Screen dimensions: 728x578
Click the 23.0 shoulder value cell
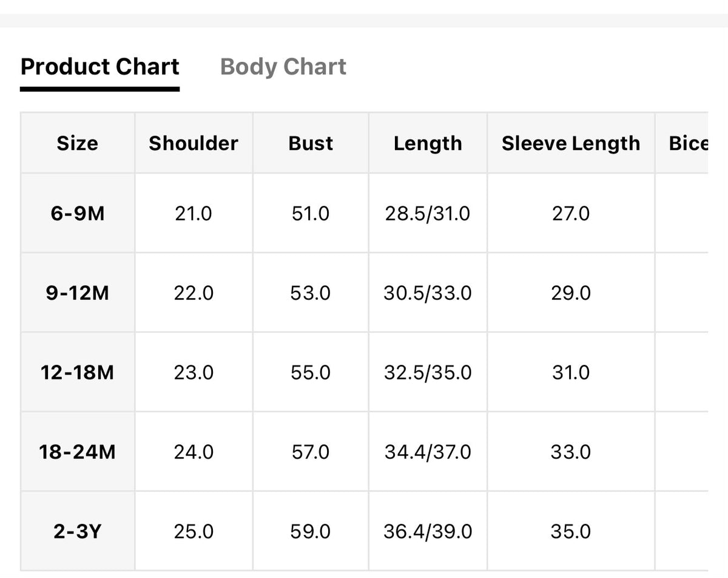[x=194, y=372]
